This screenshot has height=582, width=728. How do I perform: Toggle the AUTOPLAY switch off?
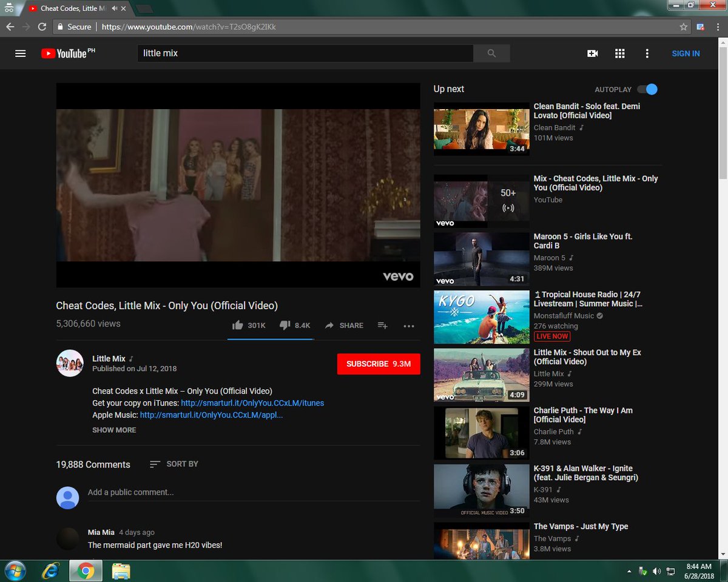click(647, 89)
